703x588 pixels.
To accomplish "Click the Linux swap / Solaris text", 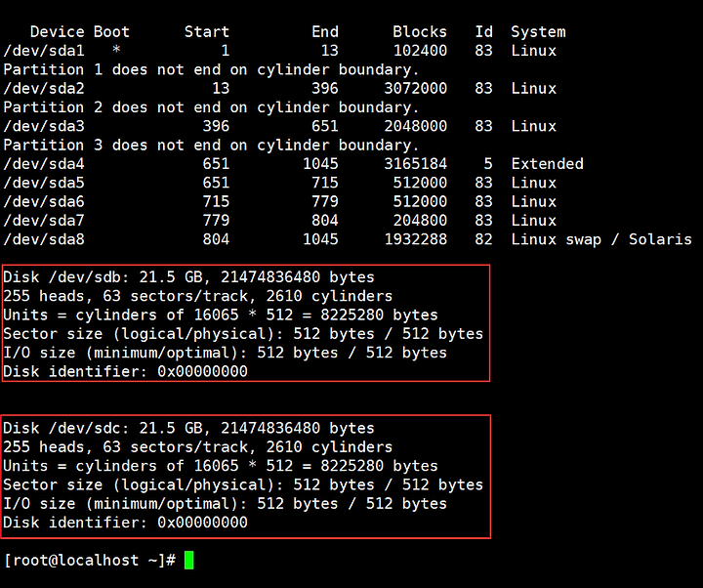I will coord(601,239).
